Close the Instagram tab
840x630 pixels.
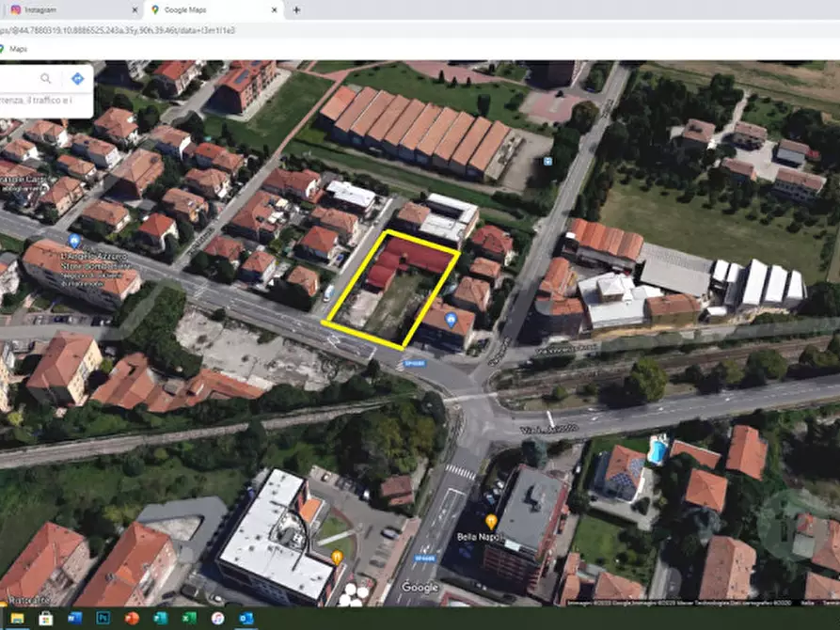[135, 9]
